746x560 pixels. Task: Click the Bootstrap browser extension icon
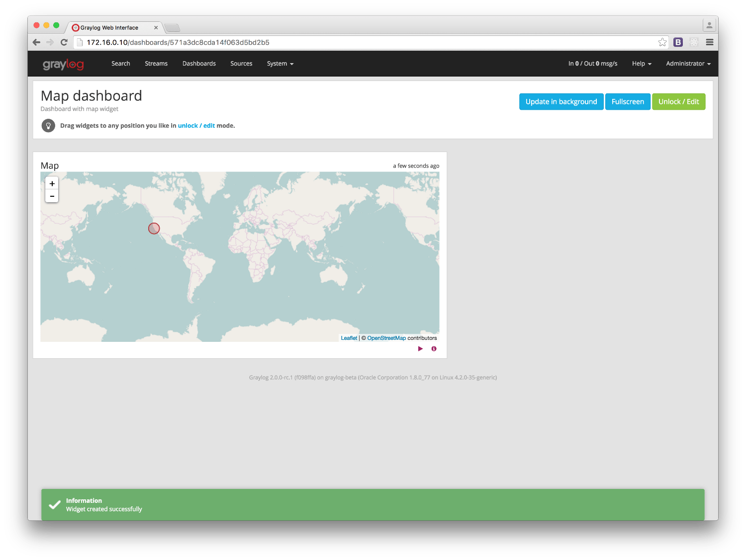678,42
